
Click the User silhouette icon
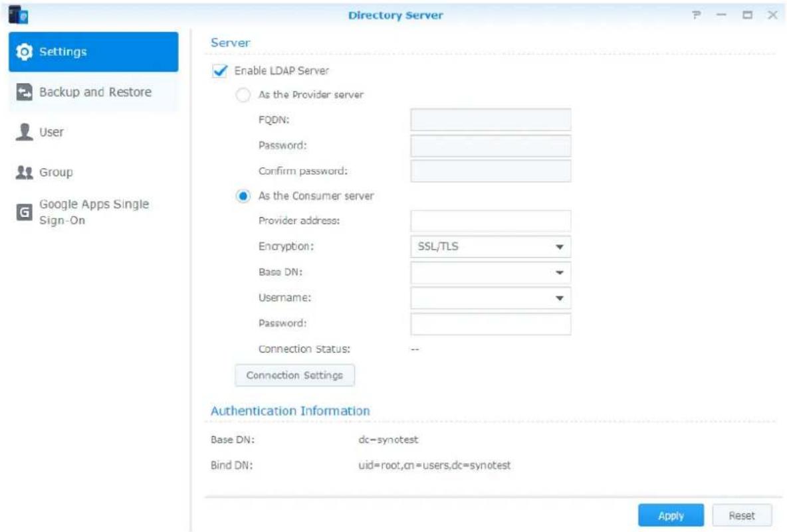(24, 132)
